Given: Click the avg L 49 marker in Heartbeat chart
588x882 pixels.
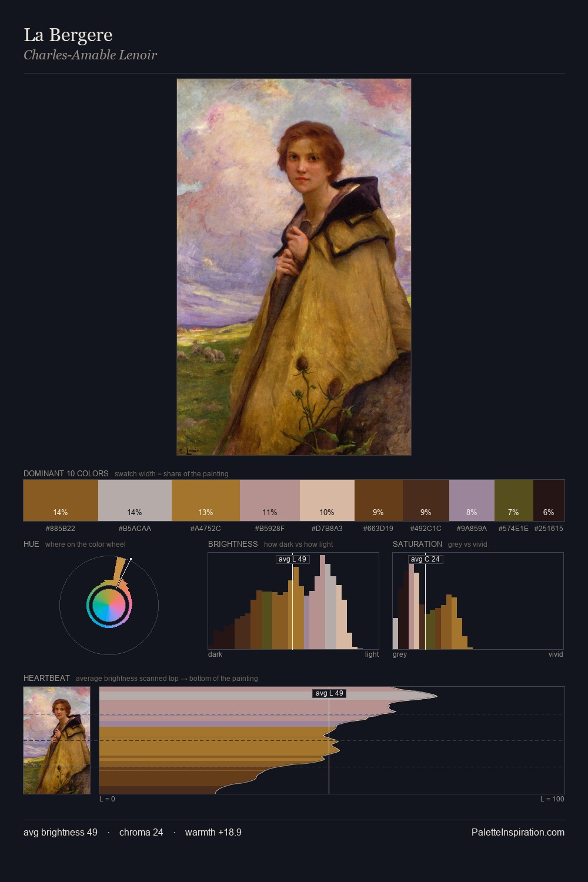Looking at the screenshot, I should point(329,693).
